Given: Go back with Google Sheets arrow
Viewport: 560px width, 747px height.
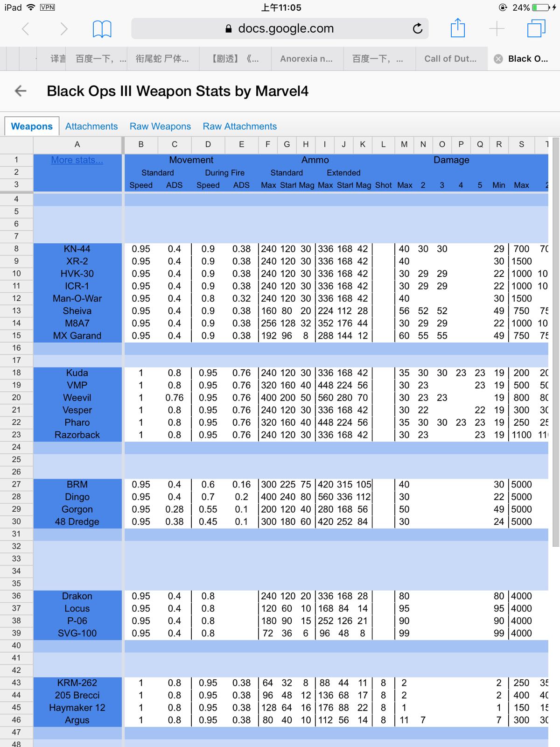Looking at the screenshot, I should click(x=21, y=91).
